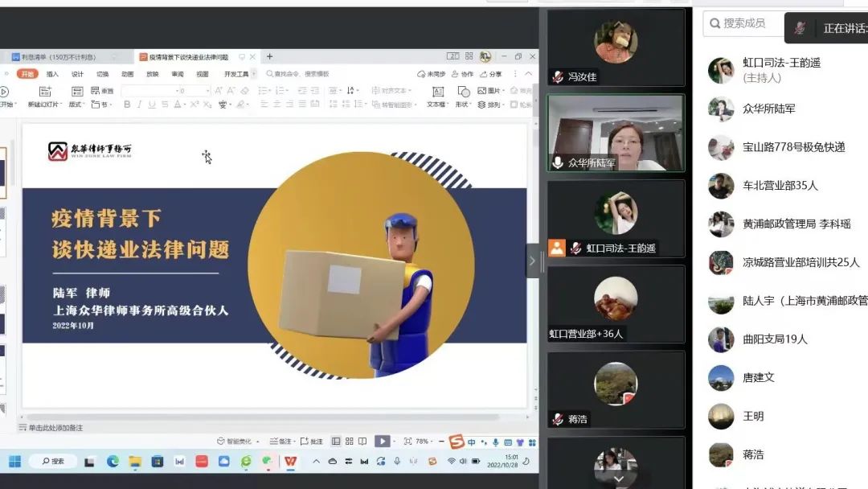Click the 重置 reset slide button
The width and height of the screenshot is (868, 489).
(x=102, y=90)
